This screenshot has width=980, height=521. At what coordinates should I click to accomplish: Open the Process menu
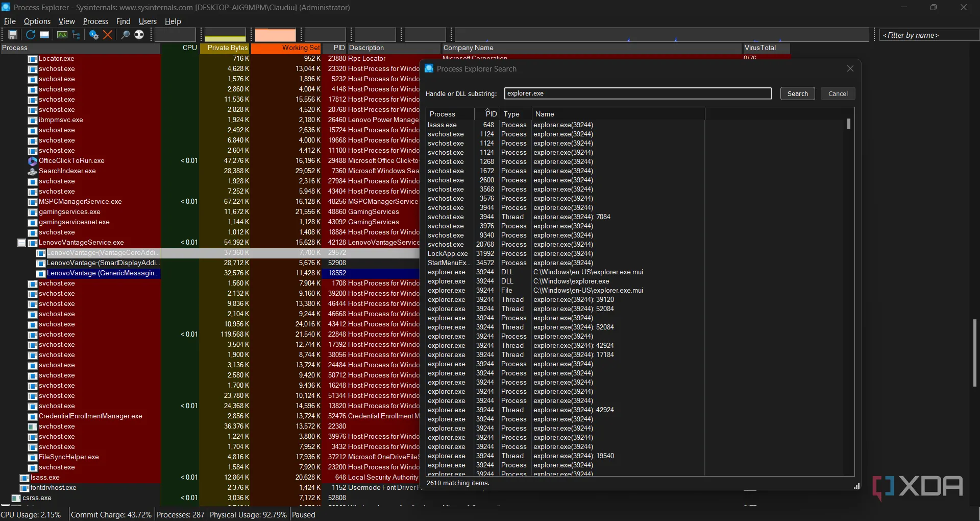click(x=95, y=21)
